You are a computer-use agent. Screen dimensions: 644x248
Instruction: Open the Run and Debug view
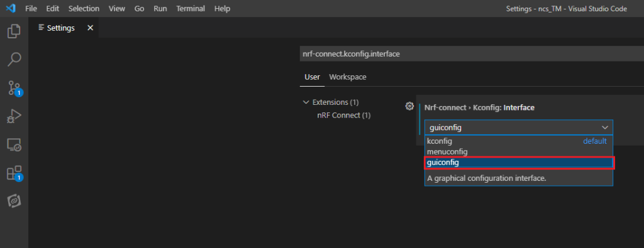tap(14, 116)
